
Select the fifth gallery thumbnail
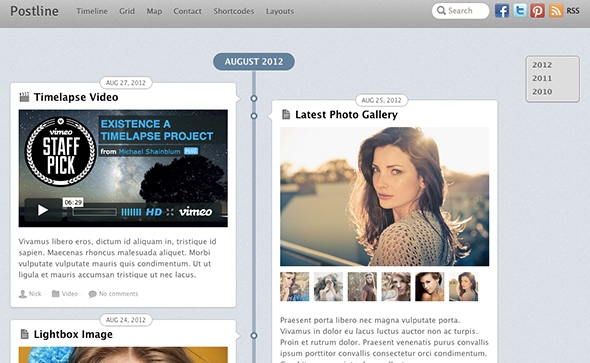click(x=430, y=287)
